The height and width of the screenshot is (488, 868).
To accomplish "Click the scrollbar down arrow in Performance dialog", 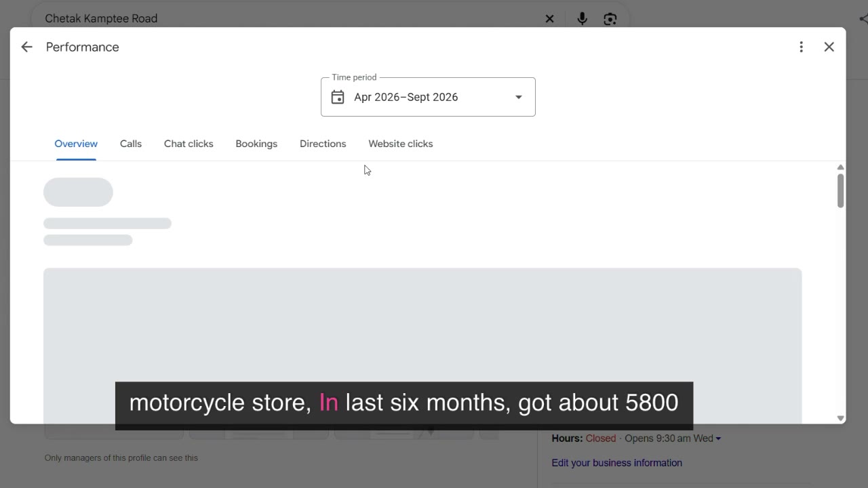I will click(840, 418).
